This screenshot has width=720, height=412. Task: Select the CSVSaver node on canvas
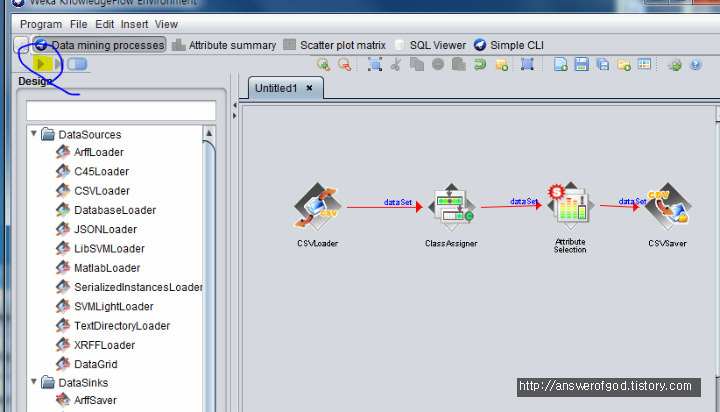pos(668,207)
